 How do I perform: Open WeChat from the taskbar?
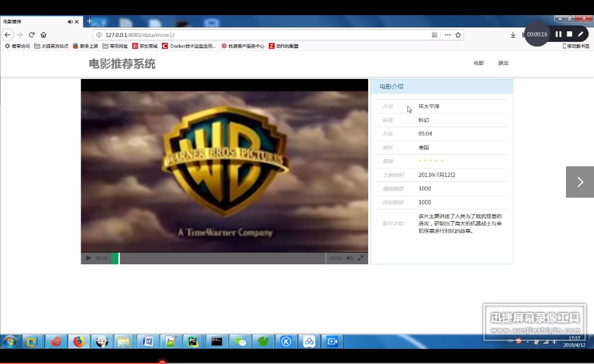pos(240,342)
